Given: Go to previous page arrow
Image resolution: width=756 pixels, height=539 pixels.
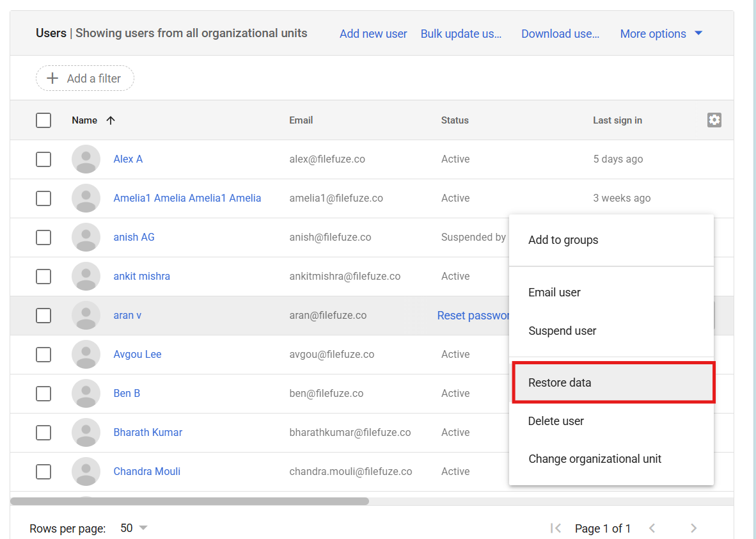Looking at the screenshot, I should tap(652, 528).
